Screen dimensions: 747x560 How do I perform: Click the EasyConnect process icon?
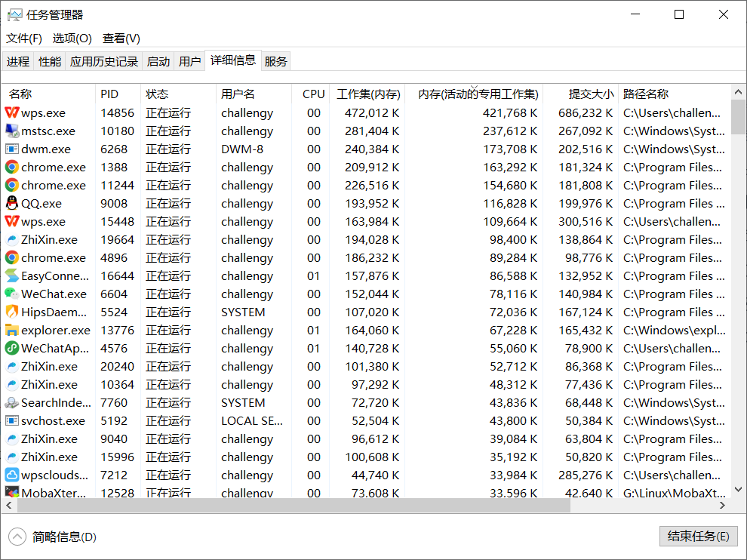[x=12, y=276]
